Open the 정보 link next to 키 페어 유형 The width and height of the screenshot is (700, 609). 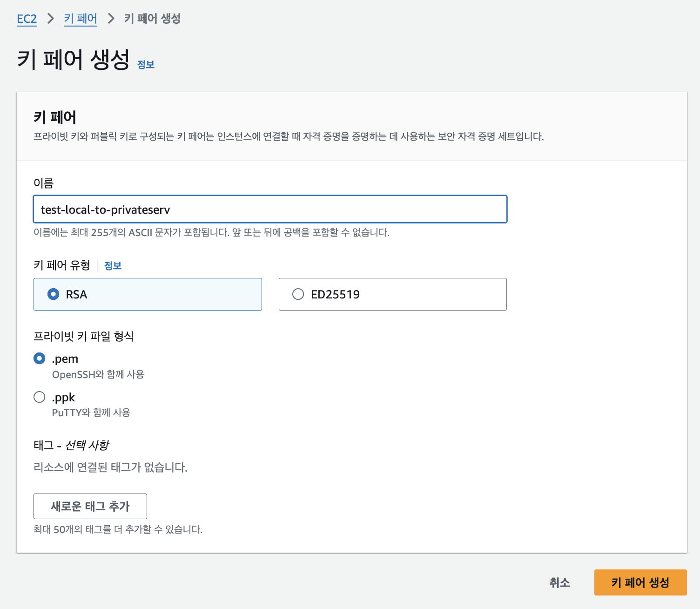coord(113,266)
